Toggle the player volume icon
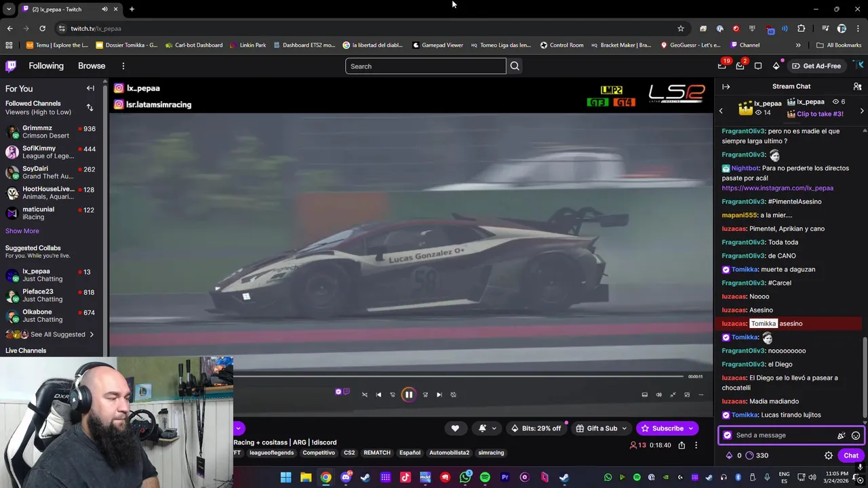This screenshot has width=868, height=488. coord(658,394)
